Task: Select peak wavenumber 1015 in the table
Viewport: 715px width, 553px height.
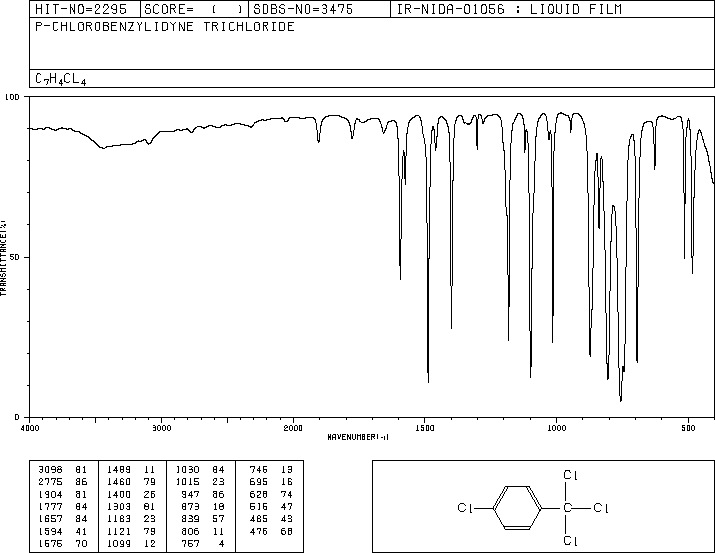Action: (x=187, y=482)
